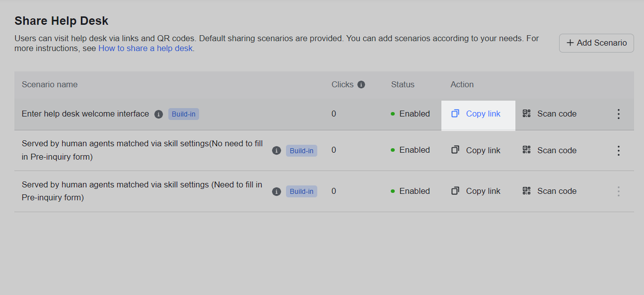Open Scan code for 'Need to fill in' scenario
Screen dimensions: 644x295
coord(549,191)
